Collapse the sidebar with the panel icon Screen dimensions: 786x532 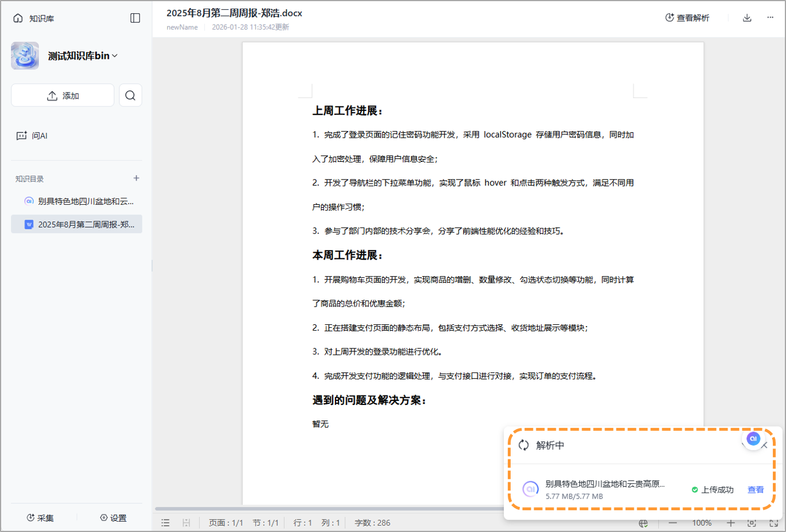point(135,18)
